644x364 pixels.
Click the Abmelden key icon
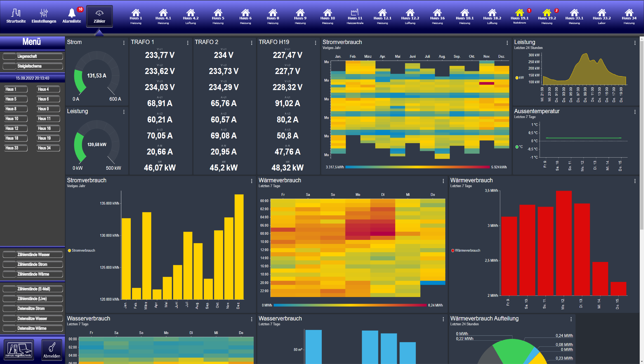[52, 350]
